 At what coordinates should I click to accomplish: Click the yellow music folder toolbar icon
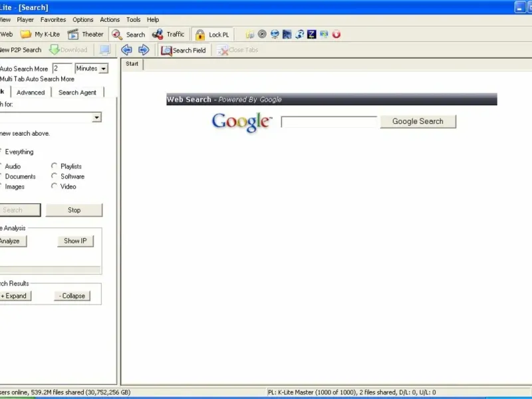pos(250,34)
